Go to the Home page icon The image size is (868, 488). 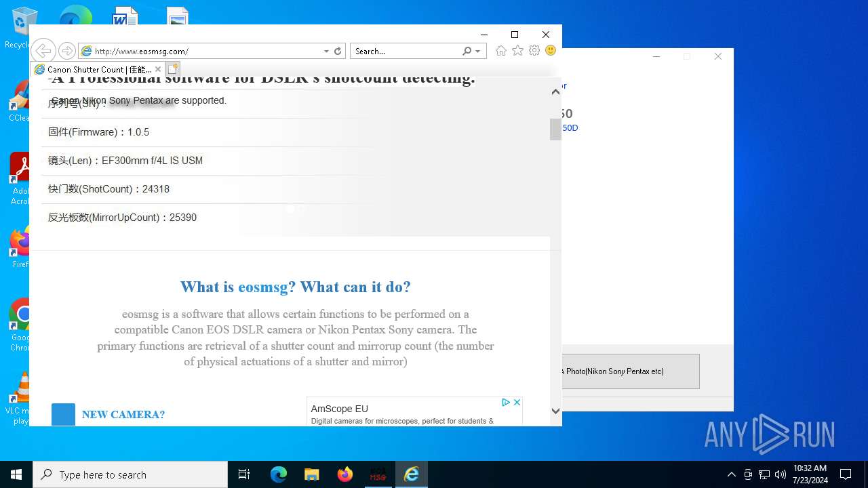click(500, 51)
